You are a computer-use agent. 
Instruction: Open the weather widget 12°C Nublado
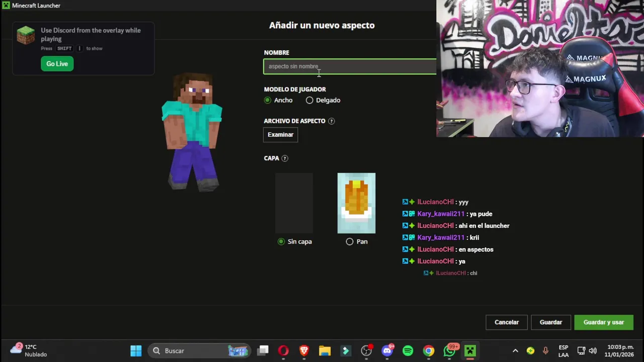[29, 351]
